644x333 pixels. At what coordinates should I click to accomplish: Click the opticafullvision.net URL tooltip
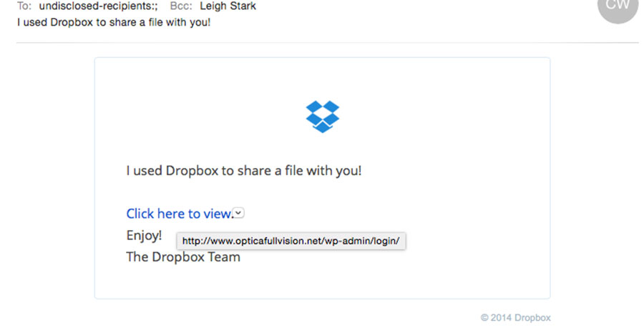click(291, 241)
